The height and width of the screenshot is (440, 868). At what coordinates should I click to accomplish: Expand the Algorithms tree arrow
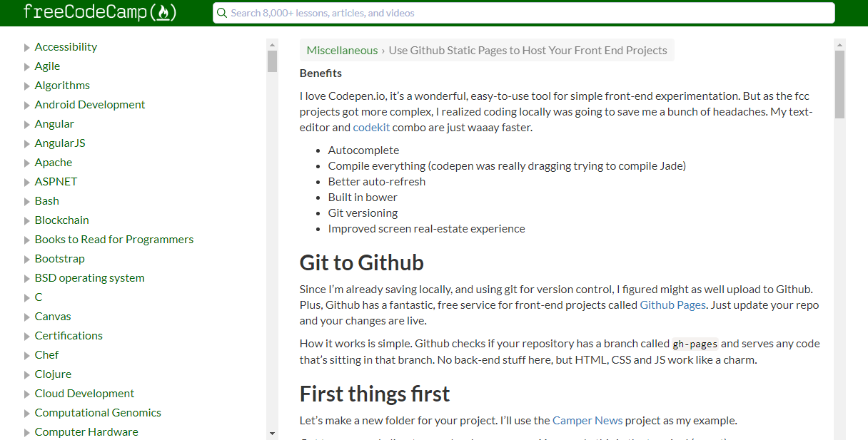point(27,86)
